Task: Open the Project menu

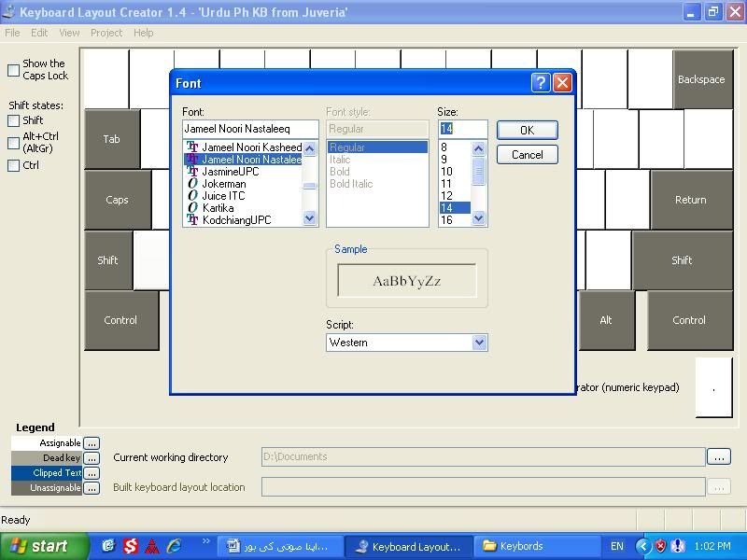Action: [x=106, y=33]
